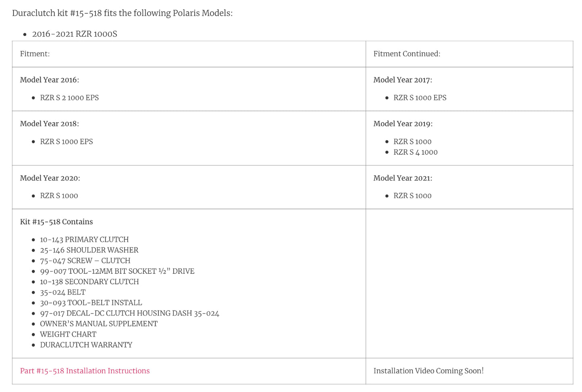Click the Fitment Continued header cell

406,54
